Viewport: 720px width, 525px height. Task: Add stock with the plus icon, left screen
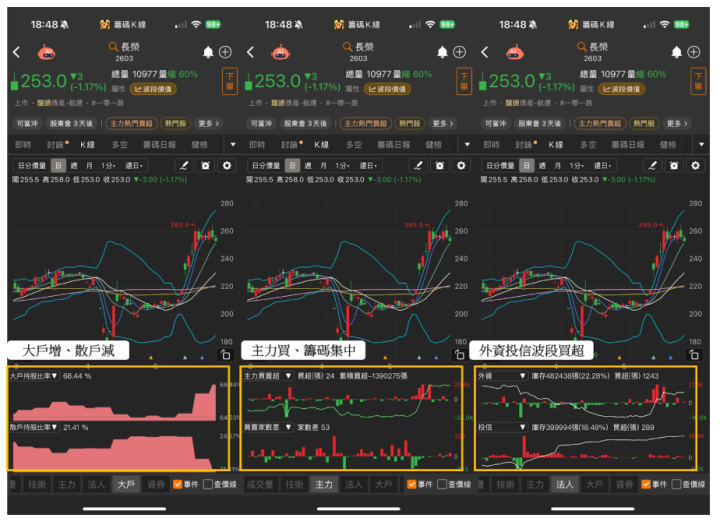pyautogui.click(x=225, y=52)
